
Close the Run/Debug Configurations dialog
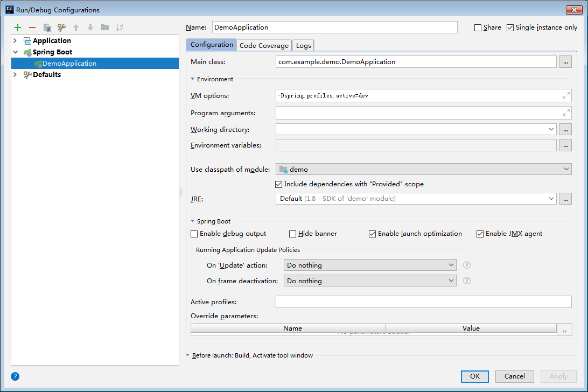tap(574, 10)
